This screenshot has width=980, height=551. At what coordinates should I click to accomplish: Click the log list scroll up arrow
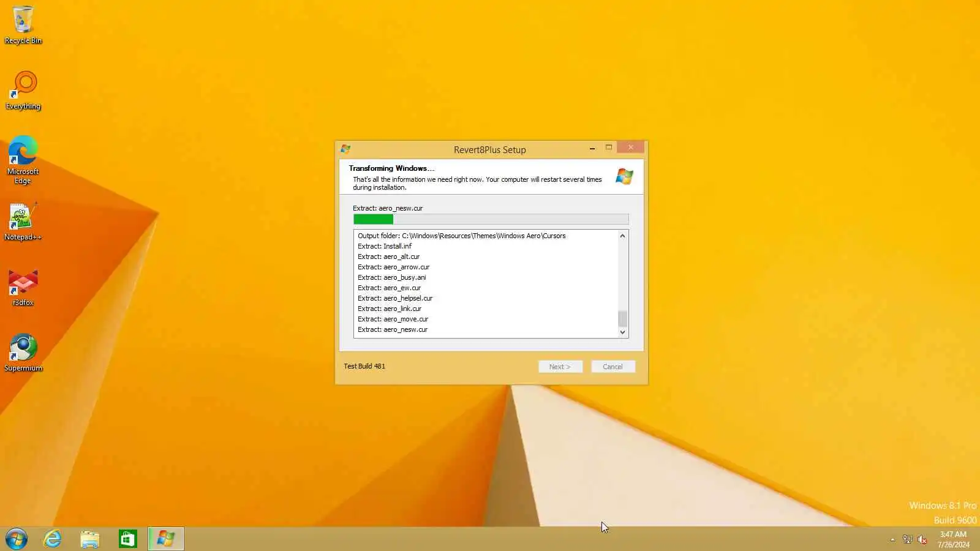click(623, 236)
